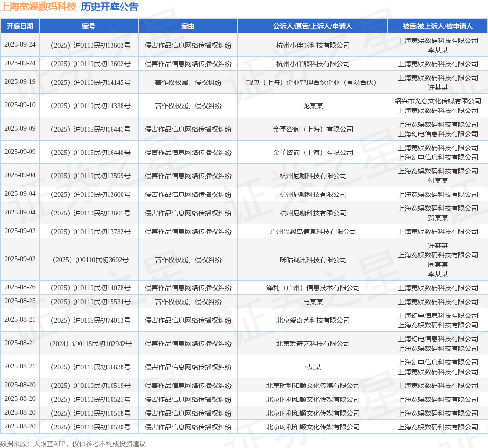Viewport: 488px width, 448px height.
Task: Click plaintiff S某某
Action: click(313, 367)
